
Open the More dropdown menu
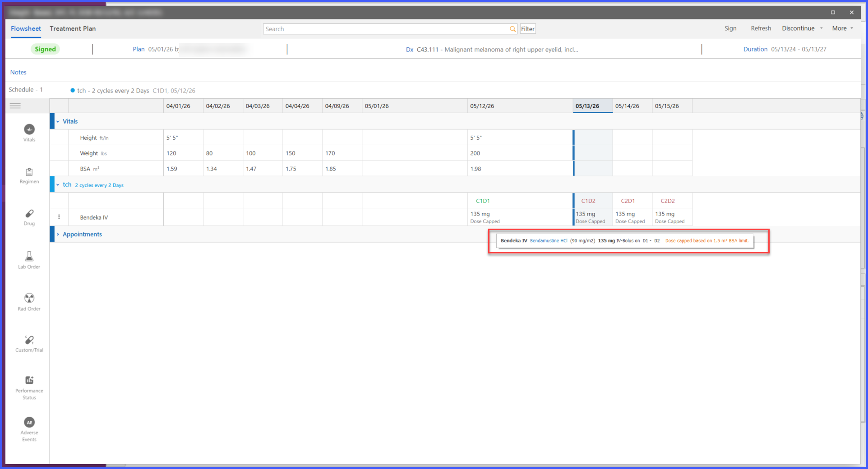[843, 28]
